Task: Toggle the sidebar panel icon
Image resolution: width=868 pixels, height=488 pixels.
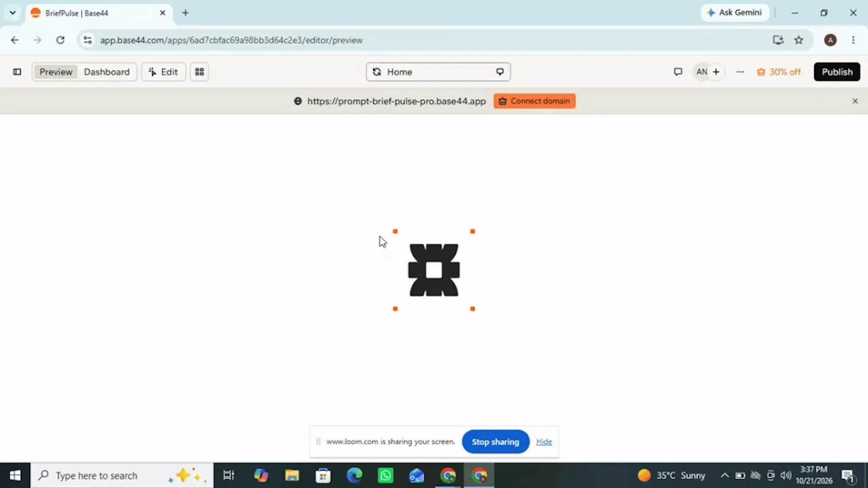Action: pos(17,72)
